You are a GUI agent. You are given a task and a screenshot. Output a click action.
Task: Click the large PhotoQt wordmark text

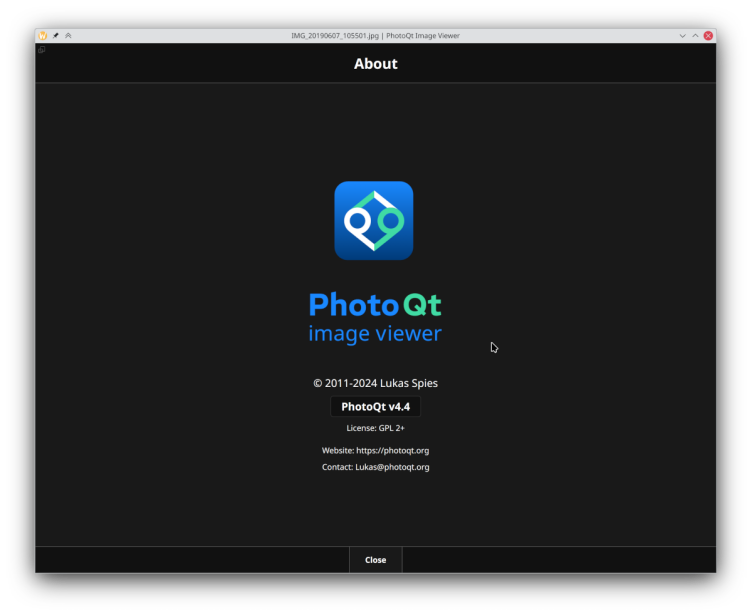click(375, 304)
